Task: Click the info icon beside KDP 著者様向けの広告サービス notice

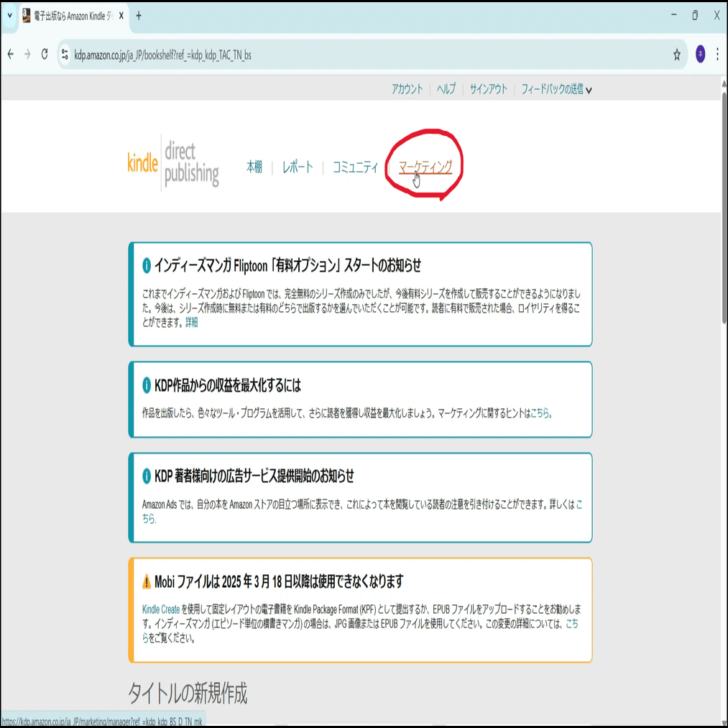Action: pos(147,476)
